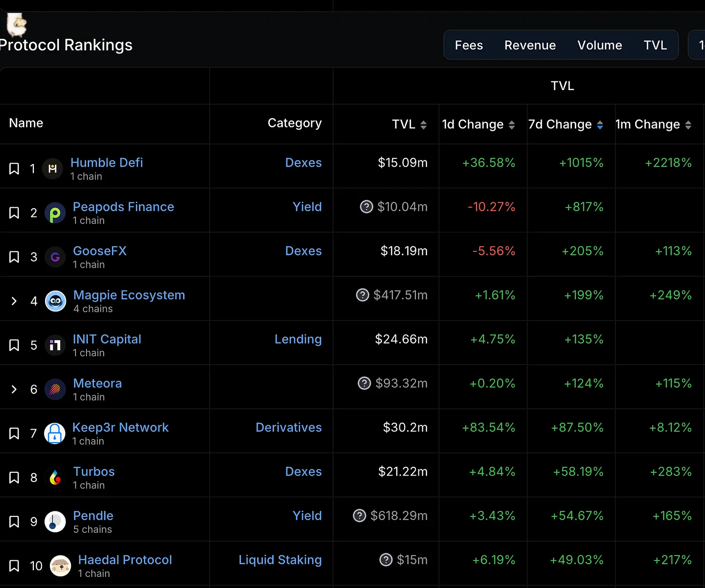Click the +83.54% 1d change value
Viewport: 705px width, 588px height.
pos(489,427)
